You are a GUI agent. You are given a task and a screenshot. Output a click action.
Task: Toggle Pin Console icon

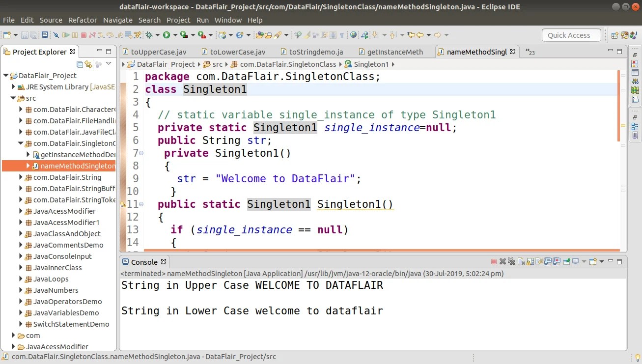pyautogui.click(x=566, y=262)
